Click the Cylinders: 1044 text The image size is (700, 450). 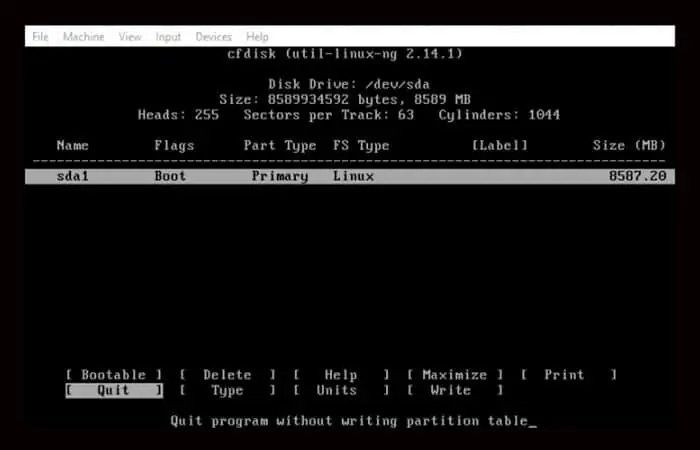click(499, 115)
